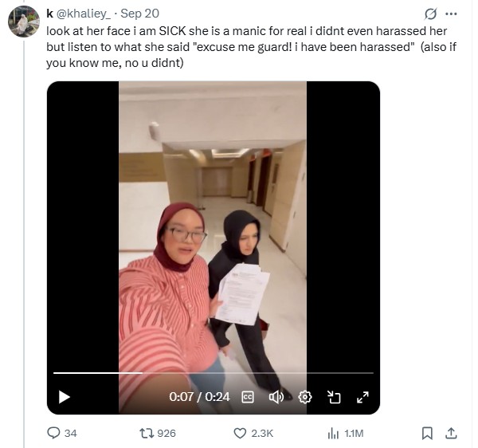Open the profile avatar of k
This screenshot has height=448, width=478.
pos(23,22)
